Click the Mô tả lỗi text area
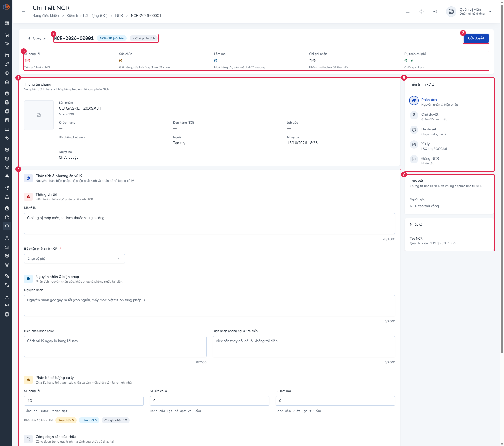 209,224
